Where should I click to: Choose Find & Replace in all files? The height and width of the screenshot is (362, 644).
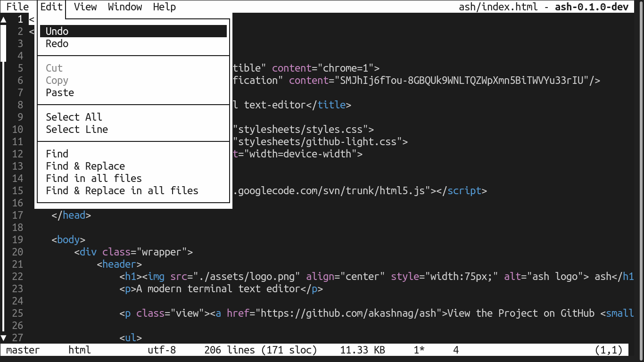click(122, 190)
